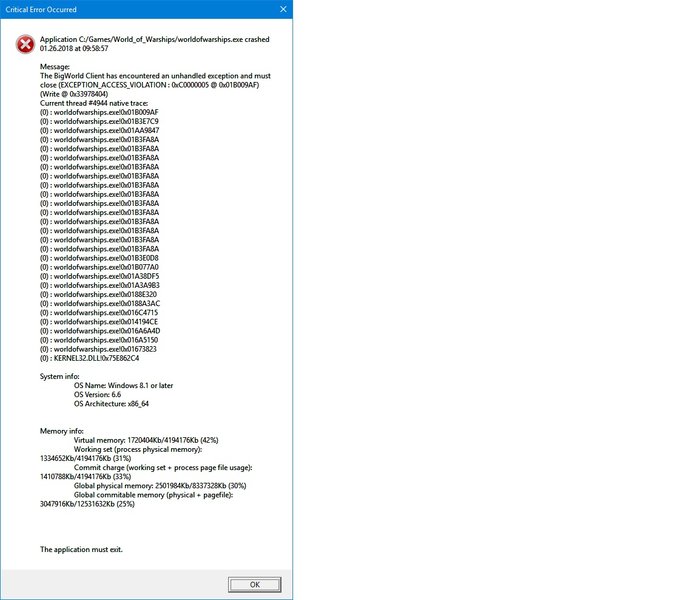Screen dimensions: 699x600
Task: Click 'The application must exit.' text
Action: (x=81, y=550)
